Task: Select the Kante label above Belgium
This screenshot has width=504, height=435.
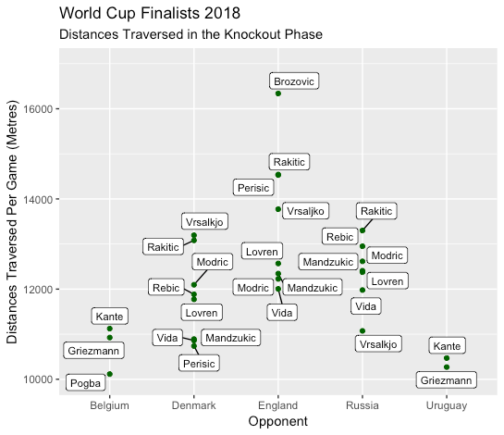Action: (x=110, y=316)
